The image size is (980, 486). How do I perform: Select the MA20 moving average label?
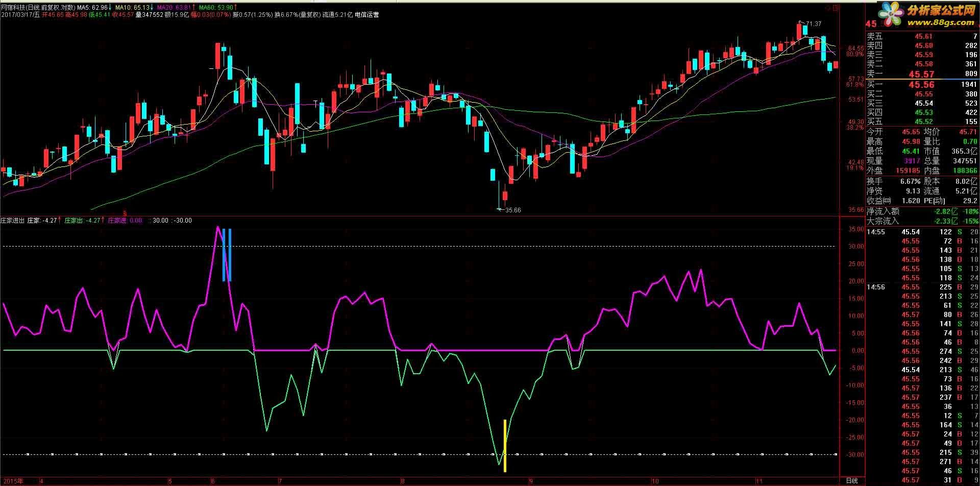click(176, 8)
